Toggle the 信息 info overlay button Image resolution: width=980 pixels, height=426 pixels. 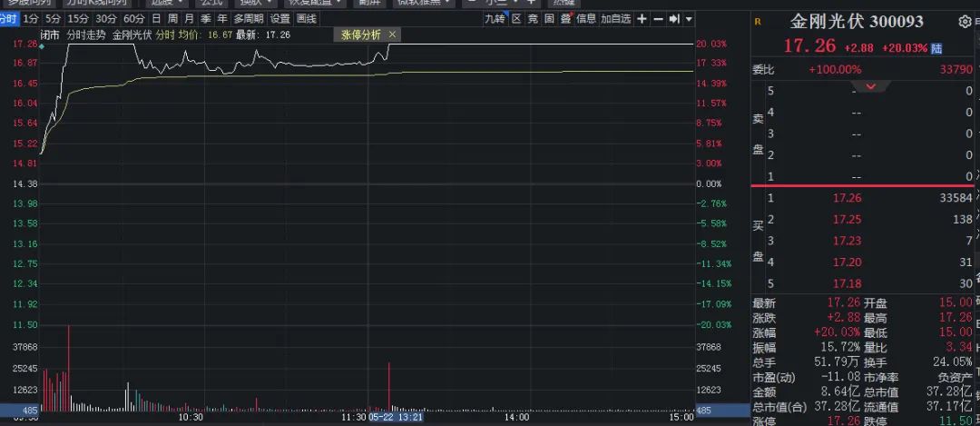(x=586, y=18)
